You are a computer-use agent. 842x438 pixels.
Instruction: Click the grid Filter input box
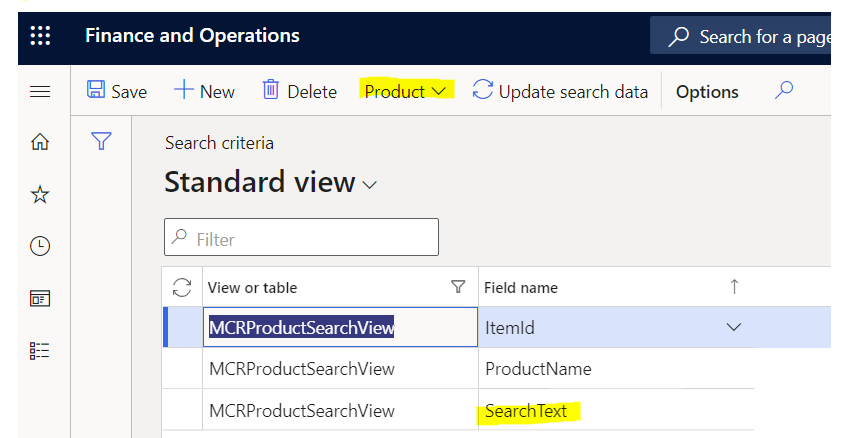pos(301,239)
